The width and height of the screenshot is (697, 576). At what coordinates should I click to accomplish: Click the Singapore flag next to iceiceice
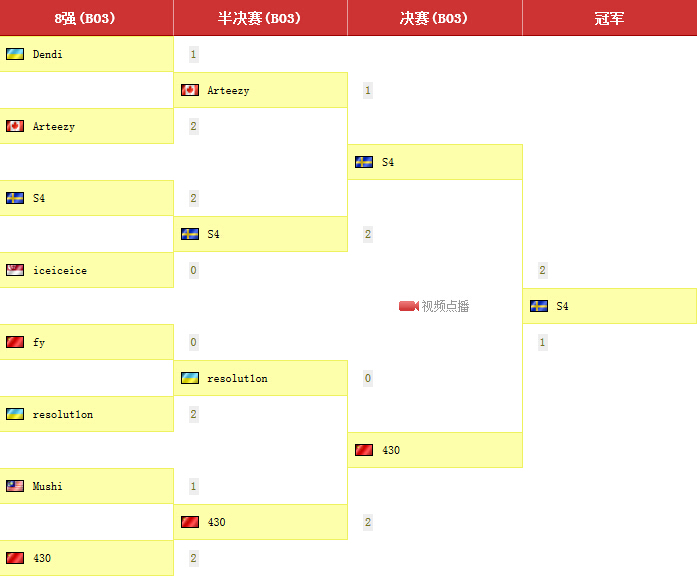point(15,270)
